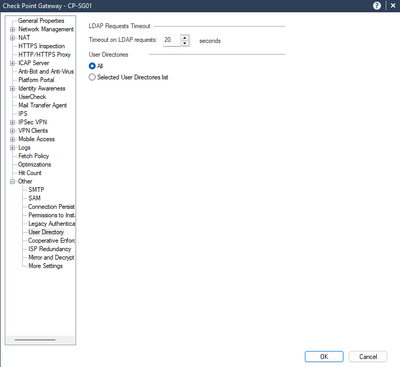400x367 pixels.
Task: Open SMTP settings under Other
Action: pyautogui.click(x=36, y=190)
